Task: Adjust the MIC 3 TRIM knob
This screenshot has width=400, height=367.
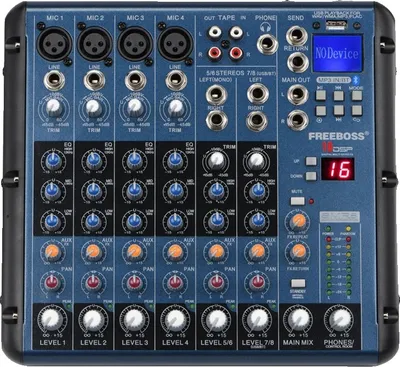Action: click(x=135, y=107)
